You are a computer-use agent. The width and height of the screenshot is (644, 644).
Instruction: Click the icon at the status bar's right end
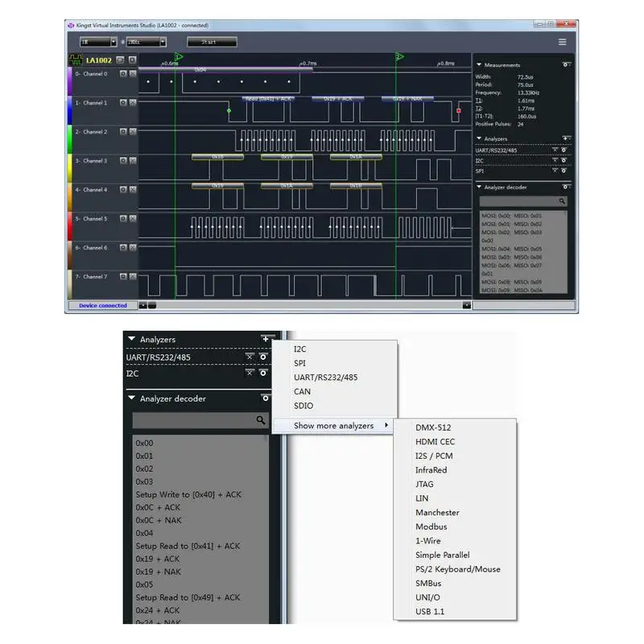(467, 305)
